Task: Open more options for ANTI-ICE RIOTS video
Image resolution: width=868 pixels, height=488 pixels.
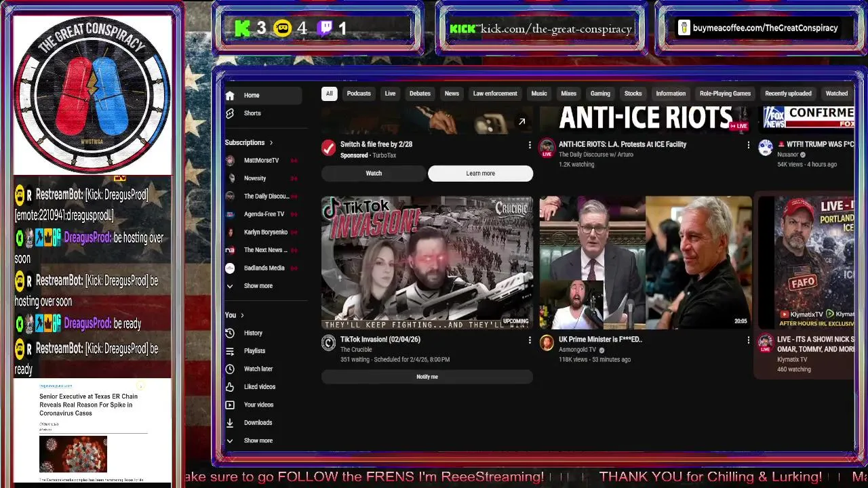Action: (x=748, y=145)
